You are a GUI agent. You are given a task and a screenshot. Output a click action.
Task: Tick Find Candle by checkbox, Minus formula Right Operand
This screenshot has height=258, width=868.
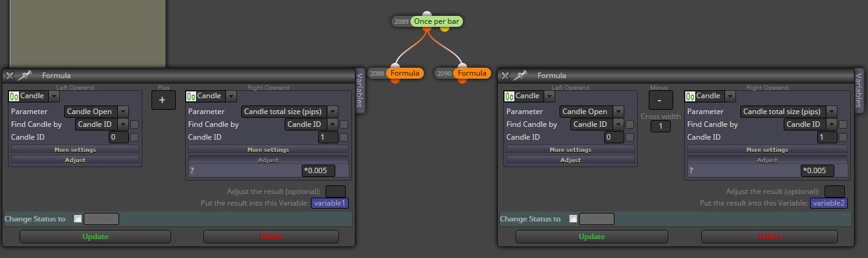tap(843, 124)
